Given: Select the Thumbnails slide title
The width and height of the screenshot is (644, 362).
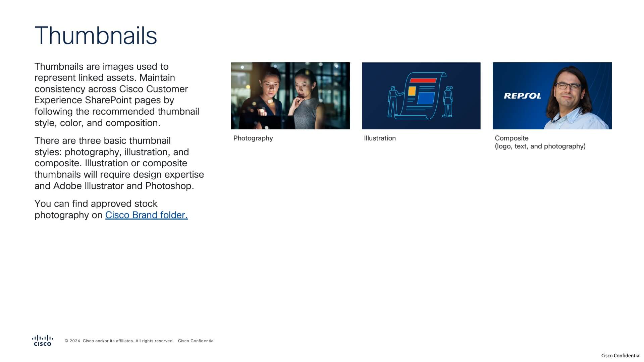Looking at the screenshot, I should [x=96, y=36].
